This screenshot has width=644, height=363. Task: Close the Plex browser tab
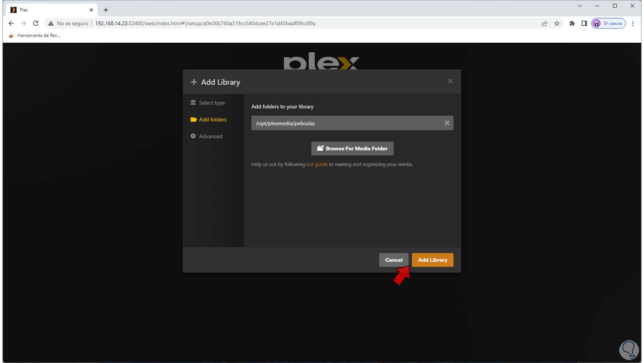(91, 10)
